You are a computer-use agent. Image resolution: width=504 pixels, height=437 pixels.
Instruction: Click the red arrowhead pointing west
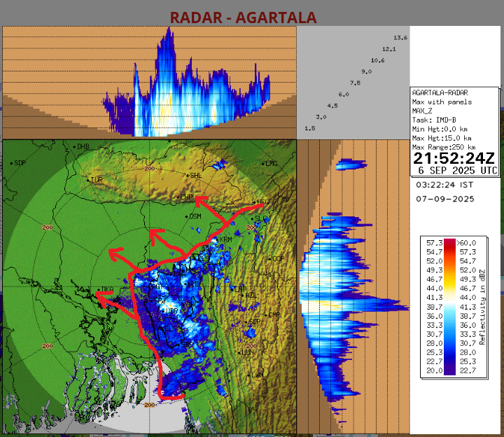[x=100, y=296]
